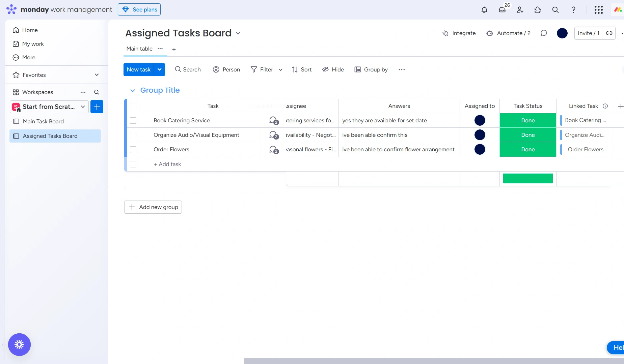Viewport: 624px width, 364px height.
Task: Open the notifications bell
Action: 484,10
